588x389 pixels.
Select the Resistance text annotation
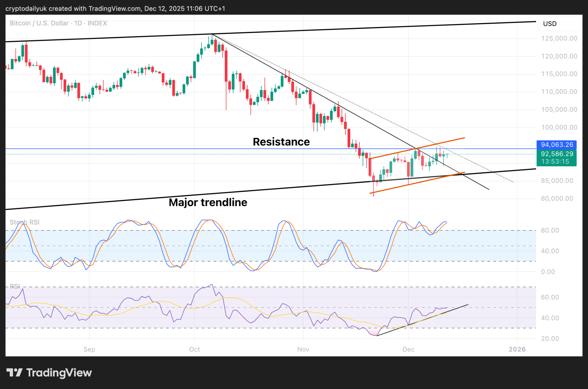tap(281, 142)
